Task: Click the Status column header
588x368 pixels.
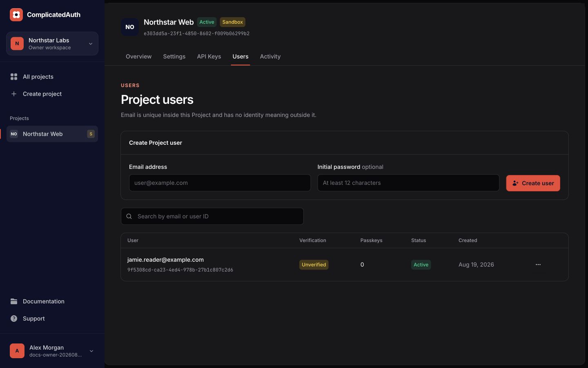Action: [419, 240]
